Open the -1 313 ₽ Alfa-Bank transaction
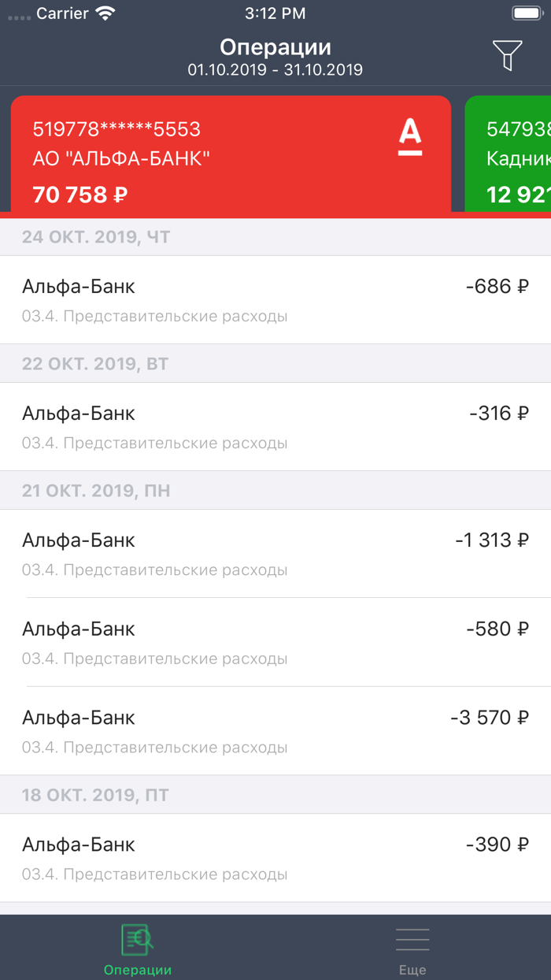The image size is (551, 980). [275, 553]
